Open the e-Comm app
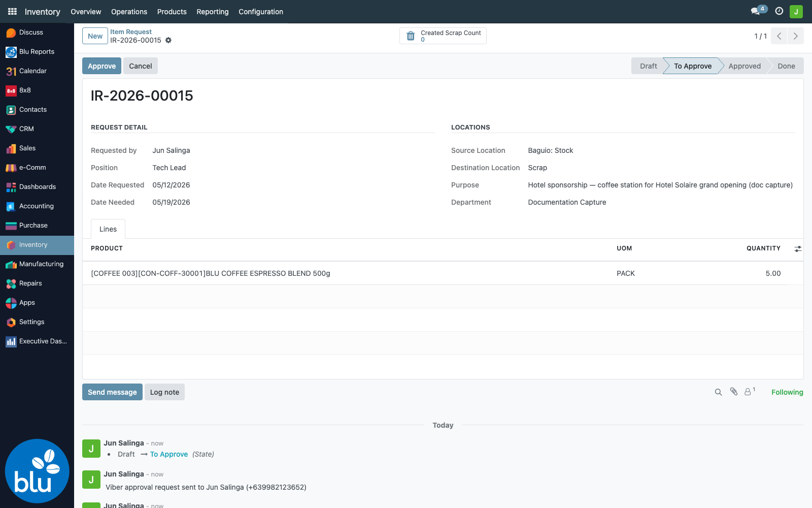 tap(37, 168)
